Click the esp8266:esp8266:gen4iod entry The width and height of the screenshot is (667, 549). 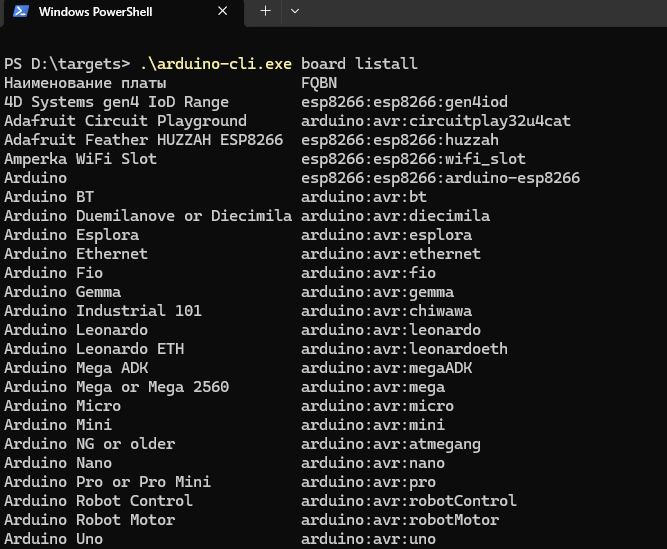coord(404,102)
